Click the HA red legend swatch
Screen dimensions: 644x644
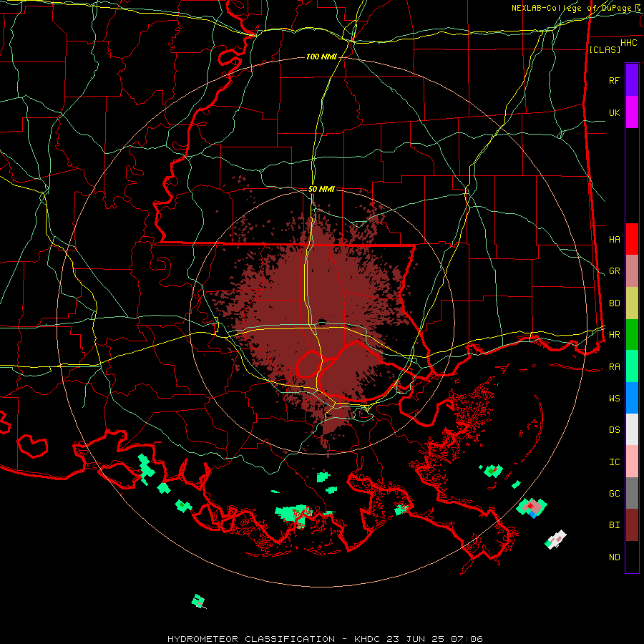pyautogui.click(x=632, y=239)
